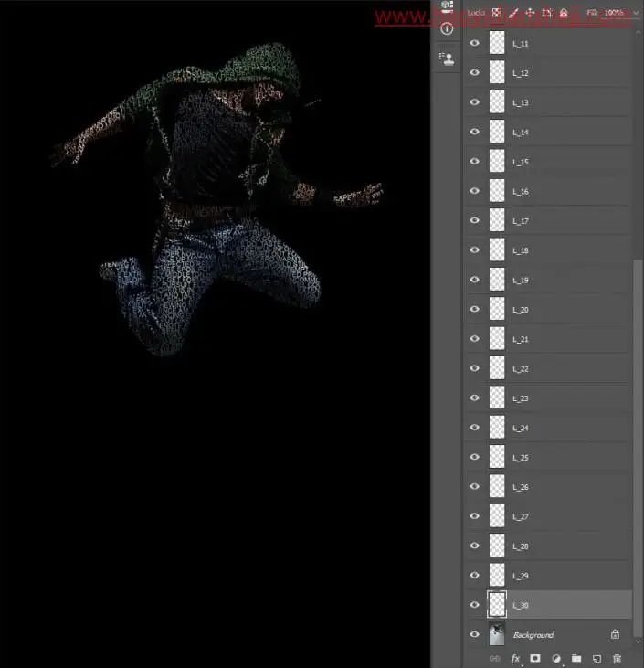Select layer named L_27
The height and width of the screenshot is (668, 644).
(x=521, y=516)
